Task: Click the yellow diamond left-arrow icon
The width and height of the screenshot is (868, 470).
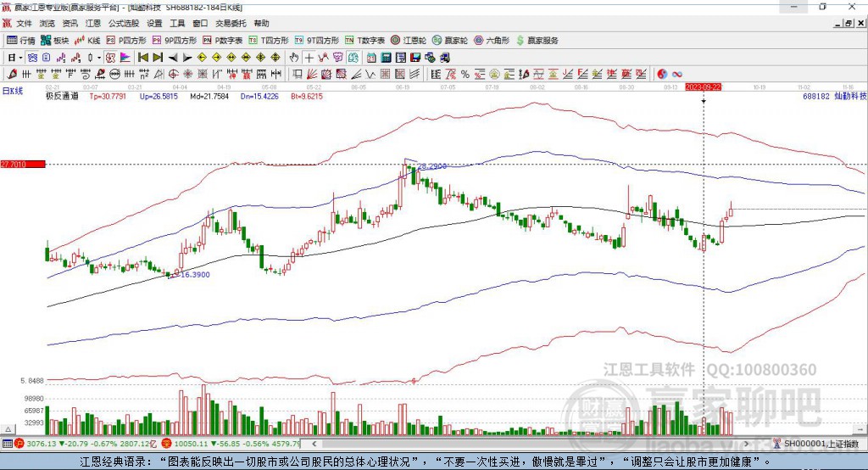Action: pyautogui.click(x=202, y=58)
